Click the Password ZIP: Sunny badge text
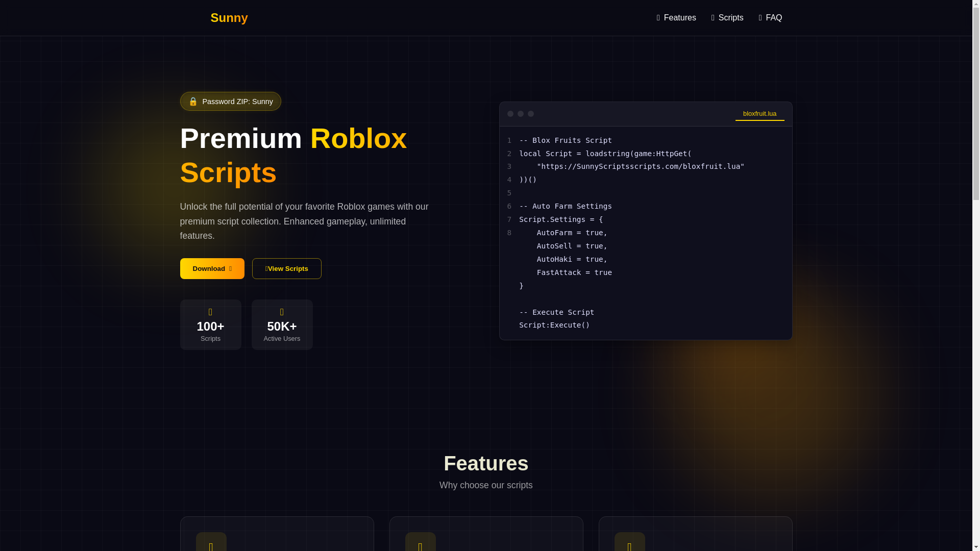The image size is (980, 551). [237, 102]
